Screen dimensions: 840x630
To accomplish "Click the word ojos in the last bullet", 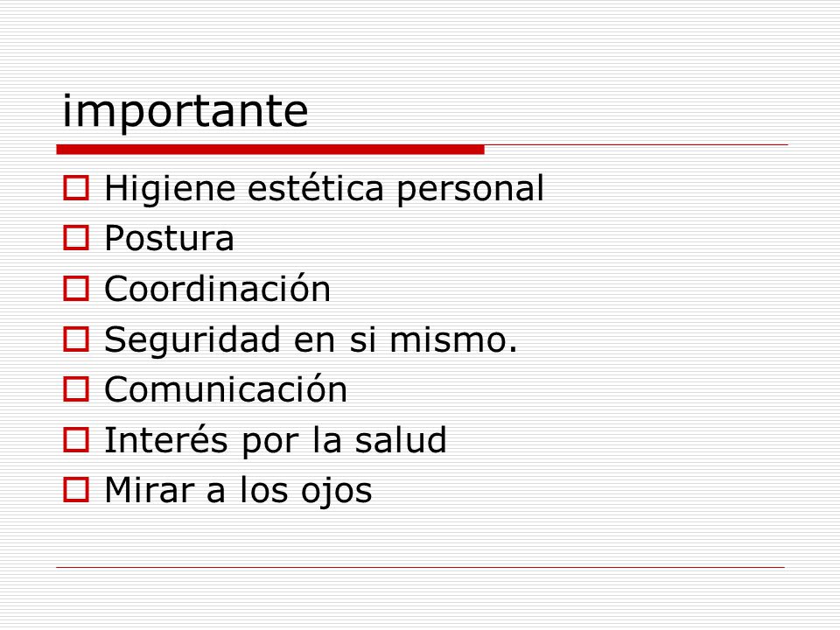I will pyautogui.click(x=336, y=492).
